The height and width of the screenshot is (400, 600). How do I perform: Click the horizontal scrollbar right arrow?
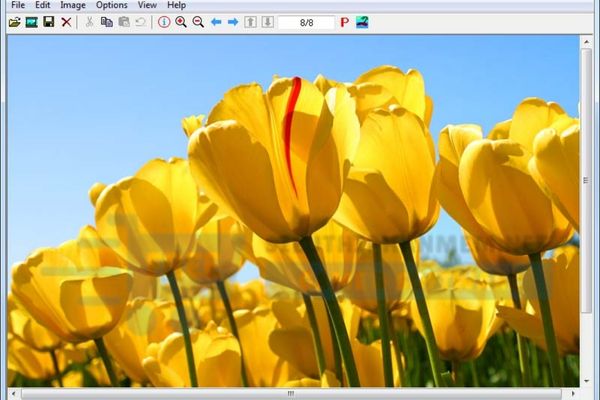point(573,393)
